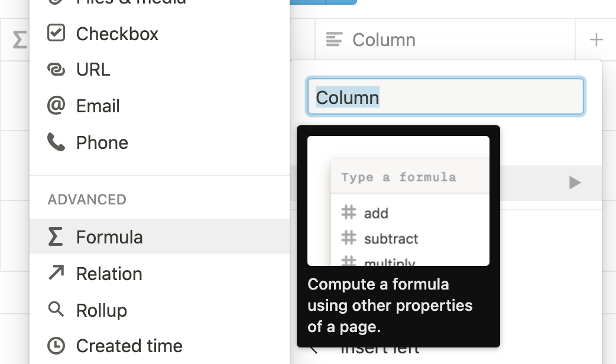
Task: Select the Relation property option
Action: pyautogui.click(x=109, y=274)
